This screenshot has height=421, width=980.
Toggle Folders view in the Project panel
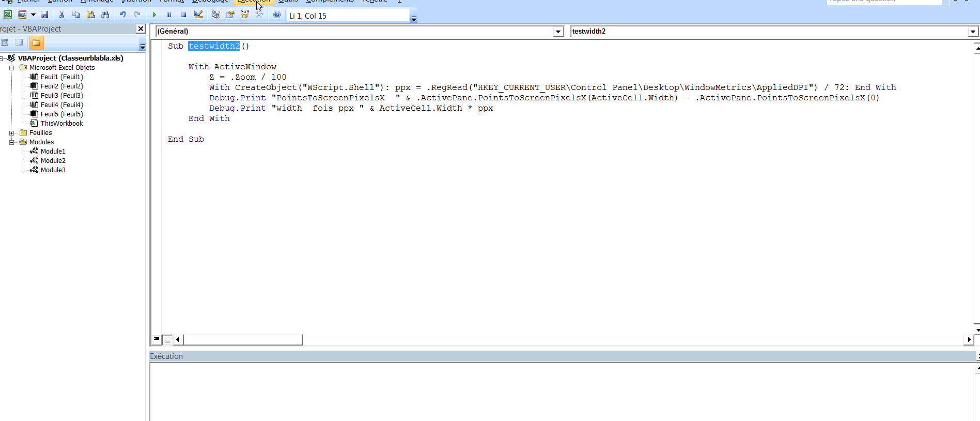36,42
